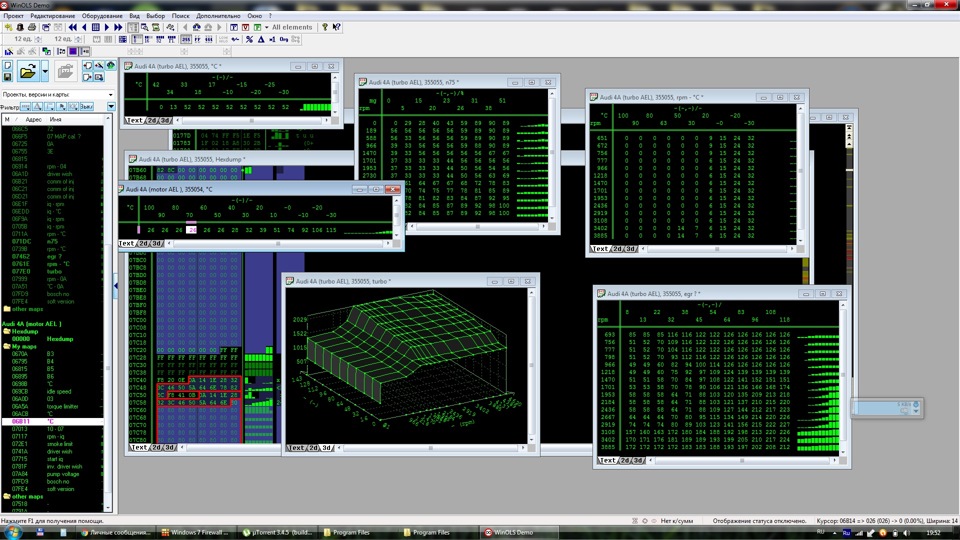This screenshot has height=540, width=960.
Task: Click the greyed project folder icon
Action: [x=65, y=72]
